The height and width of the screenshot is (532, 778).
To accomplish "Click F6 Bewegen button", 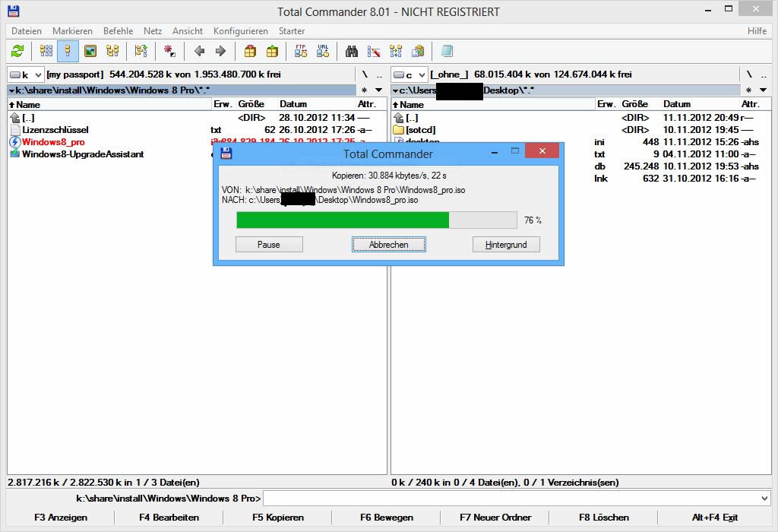I will coord(387,518).
